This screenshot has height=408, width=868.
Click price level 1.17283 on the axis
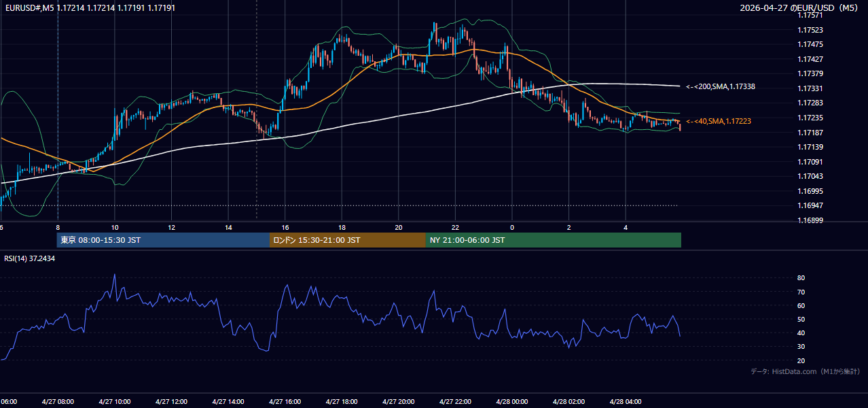pos(810,103)
